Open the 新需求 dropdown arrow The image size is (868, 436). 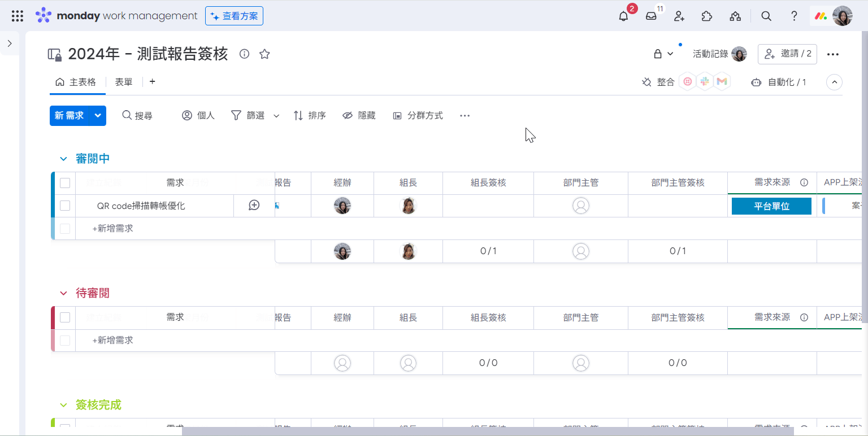[98, 115]
